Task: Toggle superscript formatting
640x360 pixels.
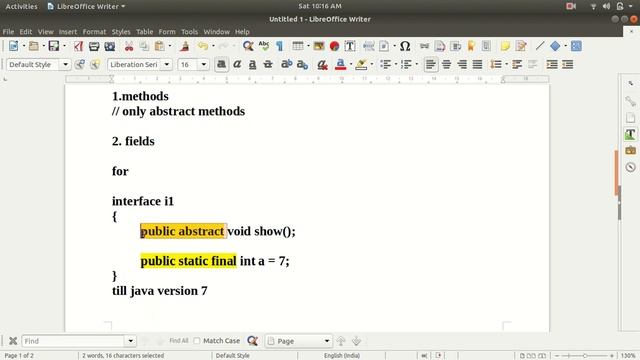Action: point(287,64)
